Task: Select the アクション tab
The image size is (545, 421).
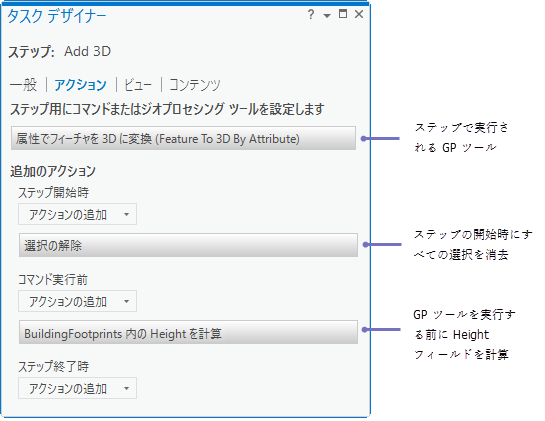Action: point(80,85)
